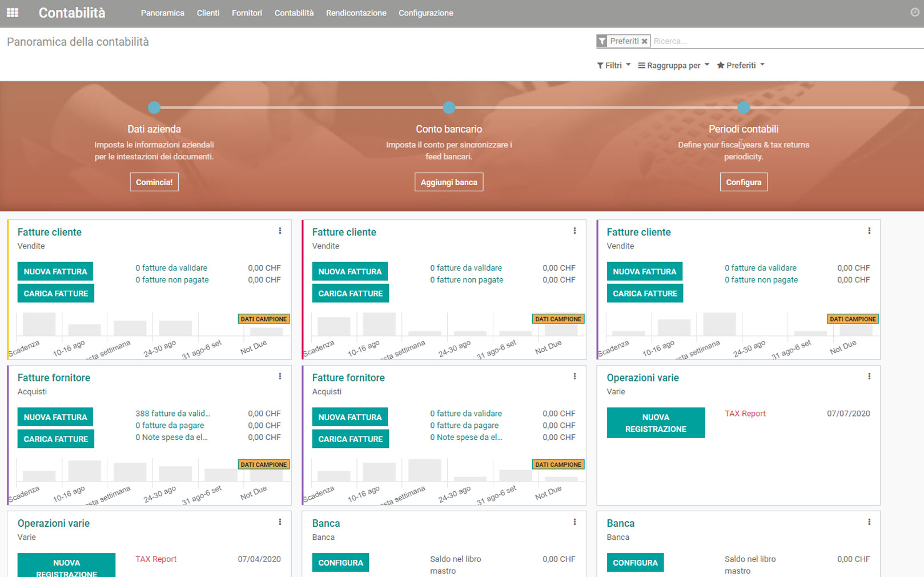The height and width of the screenshot is (577, 924).
Task: Click the Periodi contabili step dot
Action: 744,107
